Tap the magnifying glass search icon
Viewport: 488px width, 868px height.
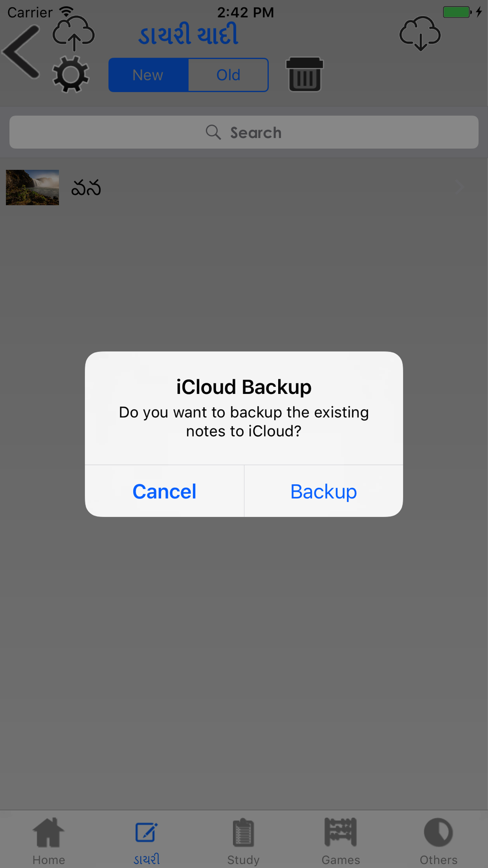pyautogui.click(x=213, y=132)
